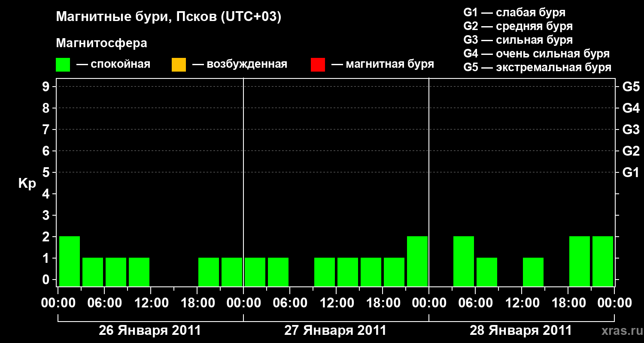Select the chart title 'Магнитные бури, Псков (UTC+03)'
The height and width of the screenshot is (343, 644).
coord(169,17)
